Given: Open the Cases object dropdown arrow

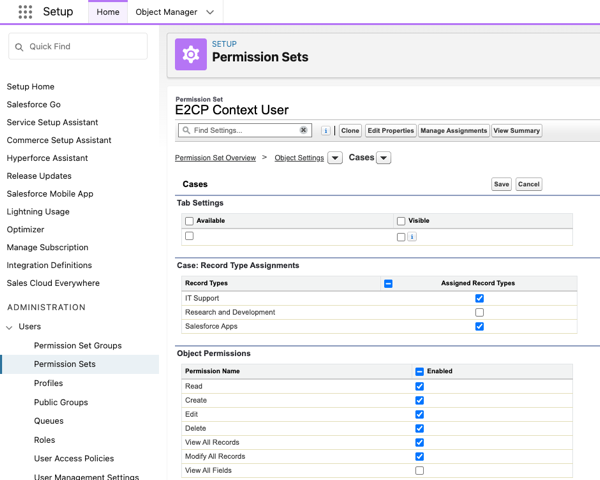Looking at the screenshot, I should pos(383,158).
